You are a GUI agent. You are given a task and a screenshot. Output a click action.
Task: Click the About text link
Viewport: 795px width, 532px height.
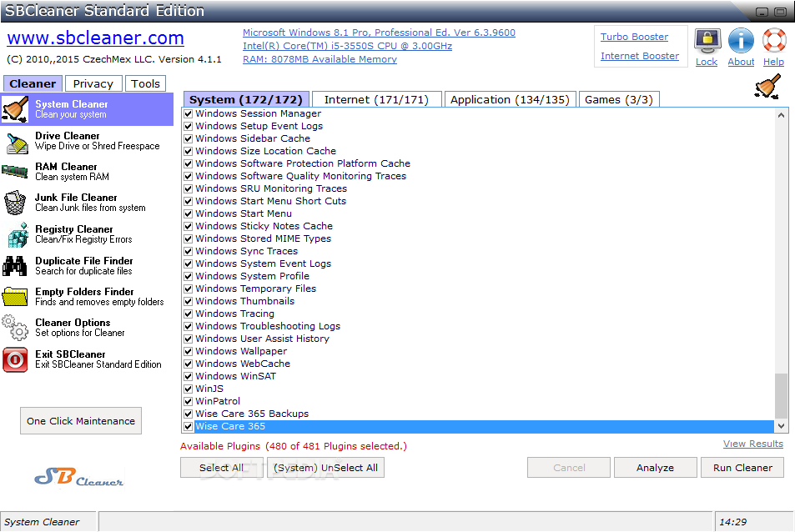[x=741, y=62]
